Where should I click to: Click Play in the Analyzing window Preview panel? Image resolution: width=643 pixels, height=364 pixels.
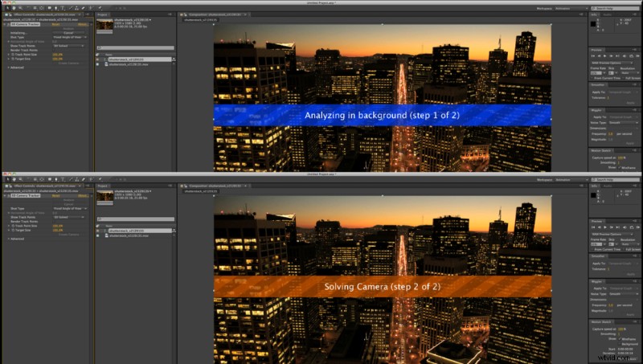tap(605, 56)
